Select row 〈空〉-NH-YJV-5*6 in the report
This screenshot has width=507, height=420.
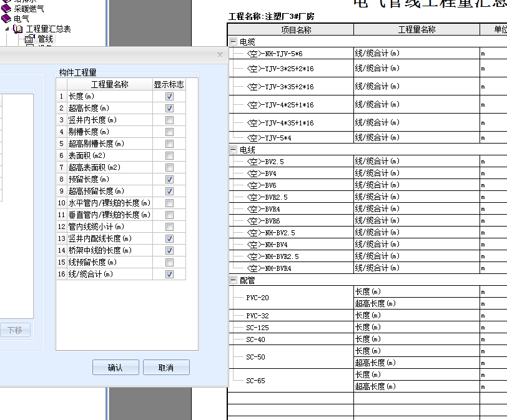[275, 54]
